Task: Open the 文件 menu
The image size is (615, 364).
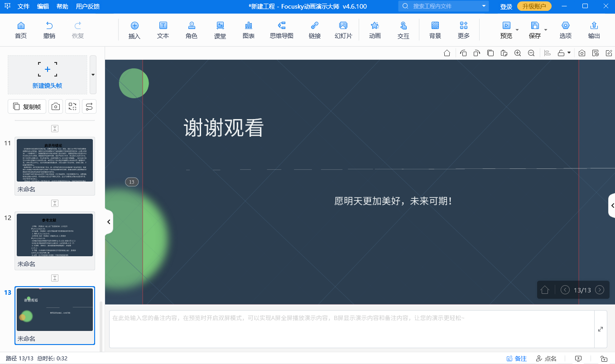Action: click(24, 6)
